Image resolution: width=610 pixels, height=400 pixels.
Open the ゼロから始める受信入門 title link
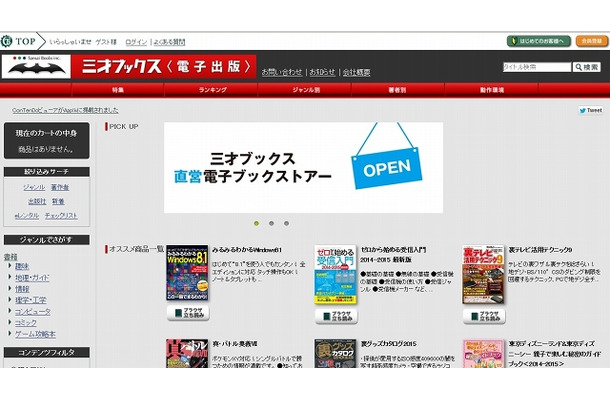coord(393,254)
